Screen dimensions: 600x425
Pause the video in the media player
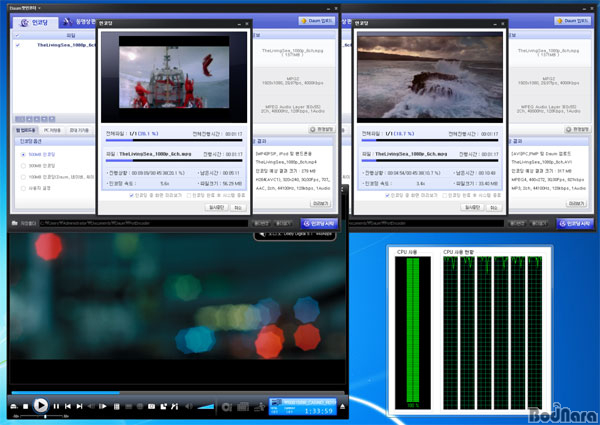click(x=56, y=406)
